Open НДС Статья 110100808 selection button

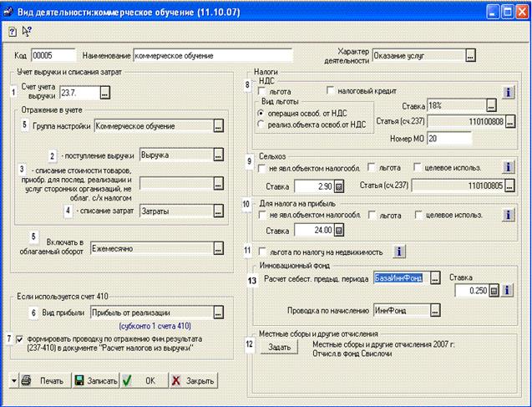[510, 121]
